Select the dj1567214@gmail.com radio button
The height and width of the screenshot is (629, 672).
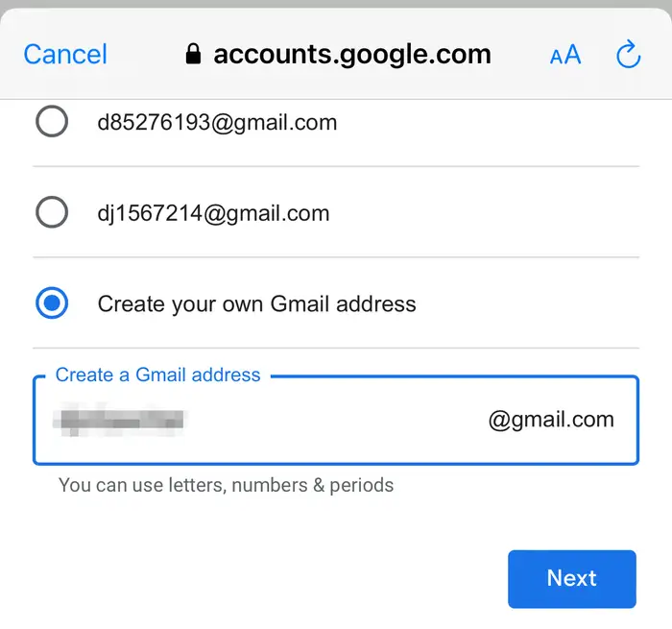point(52,212)
